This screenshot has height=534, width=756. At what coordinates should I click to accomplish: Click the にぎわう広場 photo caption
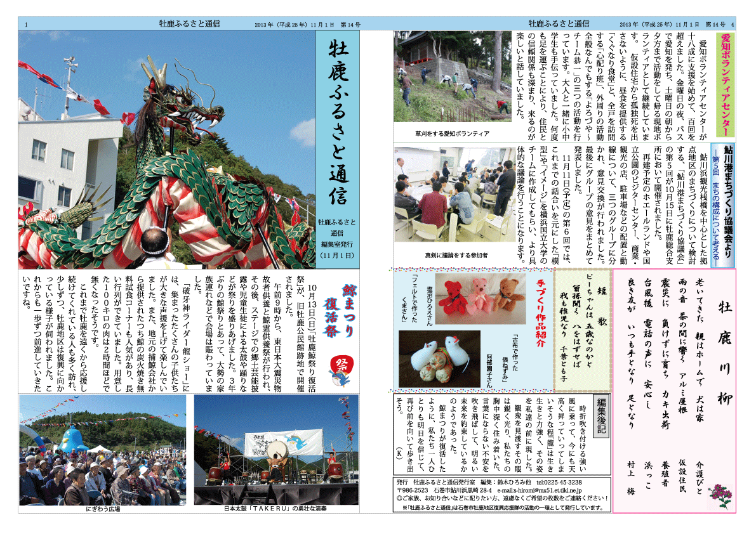(103, 508)
